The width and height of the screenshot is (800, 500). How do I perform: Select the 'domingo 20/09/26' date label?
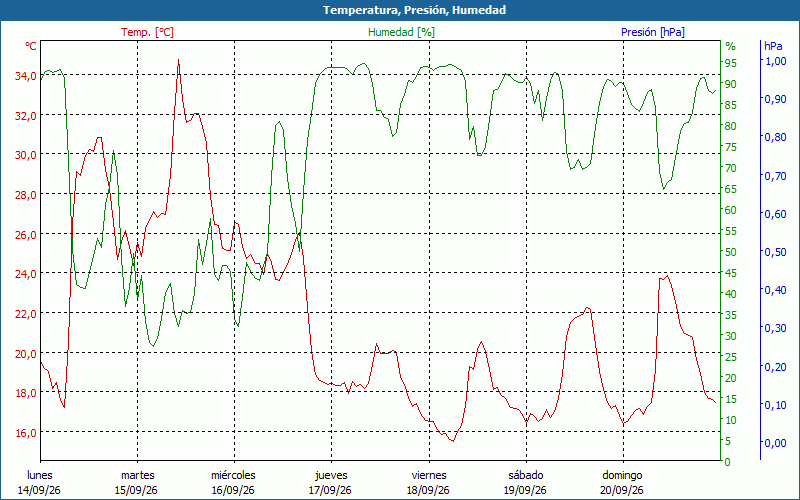click(x=622, y=483)
